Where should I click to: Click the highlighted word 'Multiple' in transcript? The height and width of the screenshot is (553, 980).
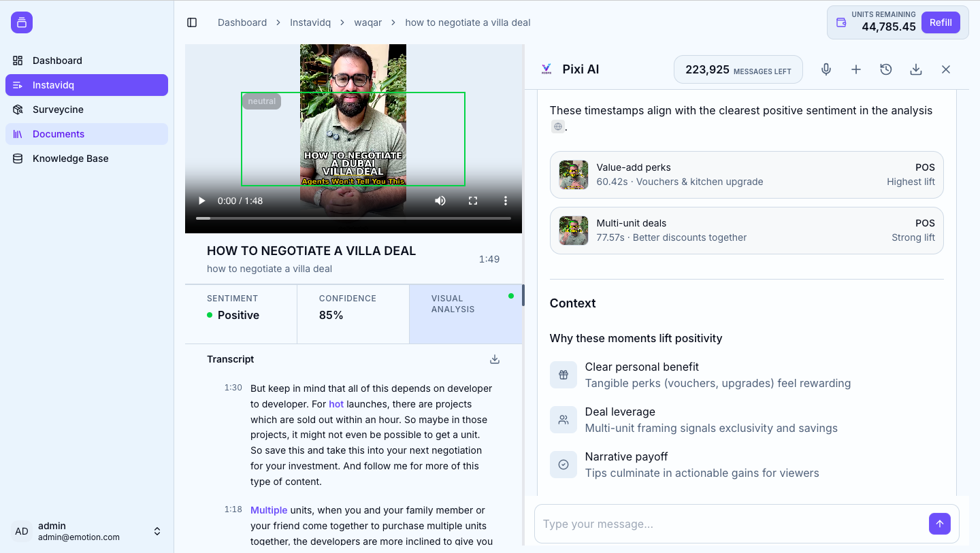[x=269, y=510]
